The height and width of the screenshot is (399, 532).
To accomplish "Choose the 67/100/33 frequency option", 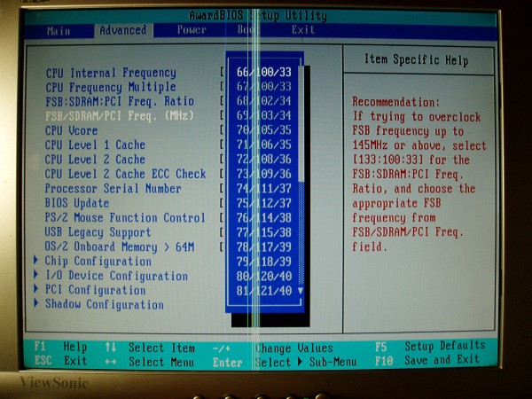I will pyautogui.click(x=264, y=87).
